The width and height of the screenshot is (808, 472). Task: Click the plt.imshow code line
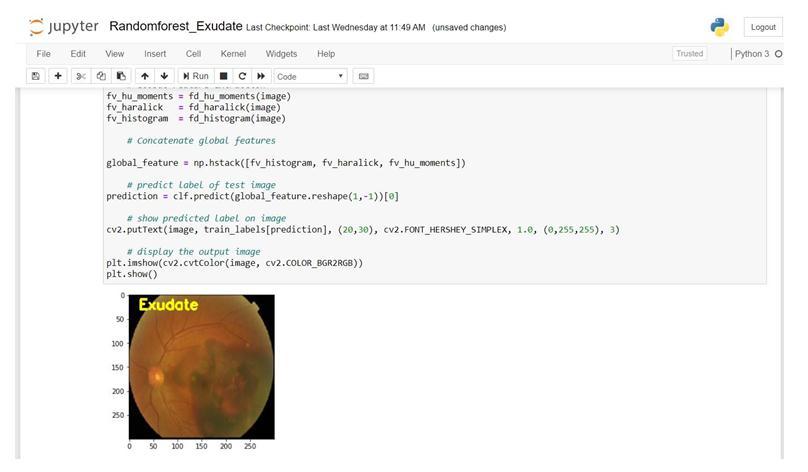point(234,263)
